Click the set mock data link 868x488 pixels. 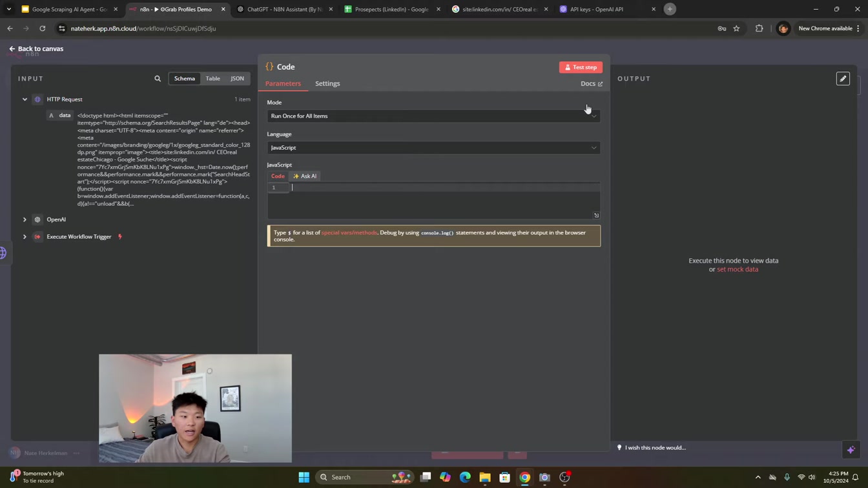tap(738, 269)
